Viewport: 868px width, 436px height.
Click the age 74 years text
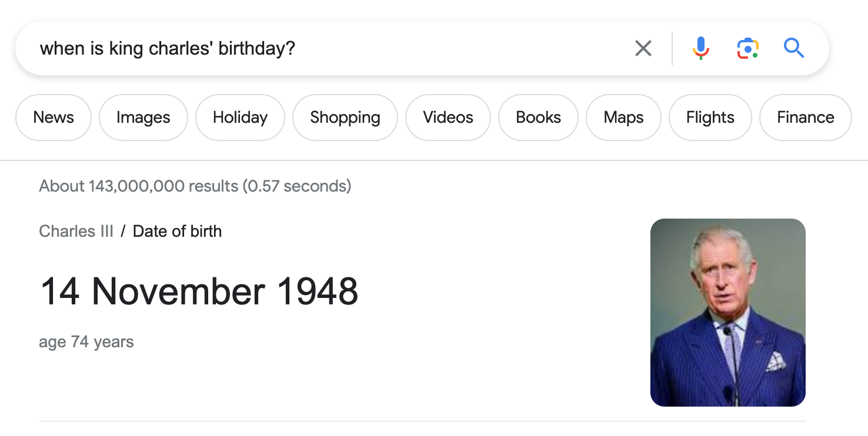86,342
